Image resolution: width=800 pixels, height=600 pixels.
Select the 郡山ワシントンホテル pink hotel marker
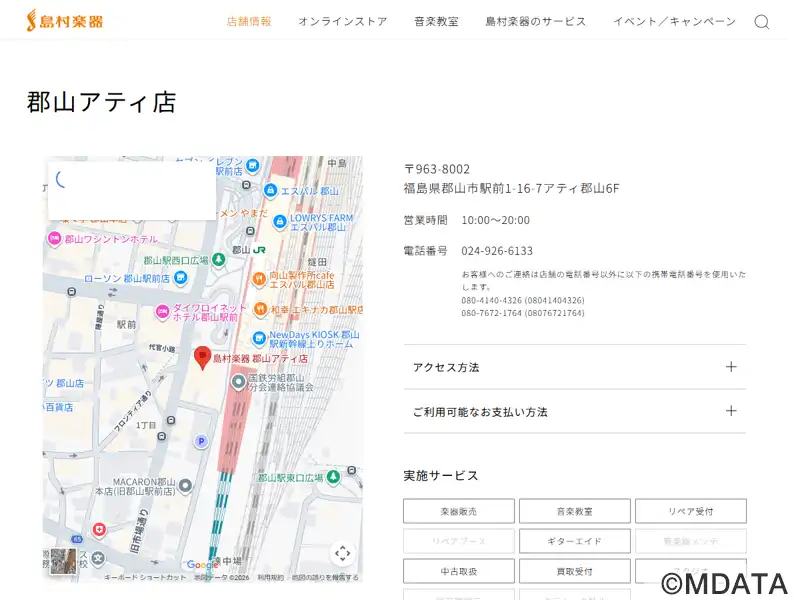pyautogui.click(x=54, y=239)
